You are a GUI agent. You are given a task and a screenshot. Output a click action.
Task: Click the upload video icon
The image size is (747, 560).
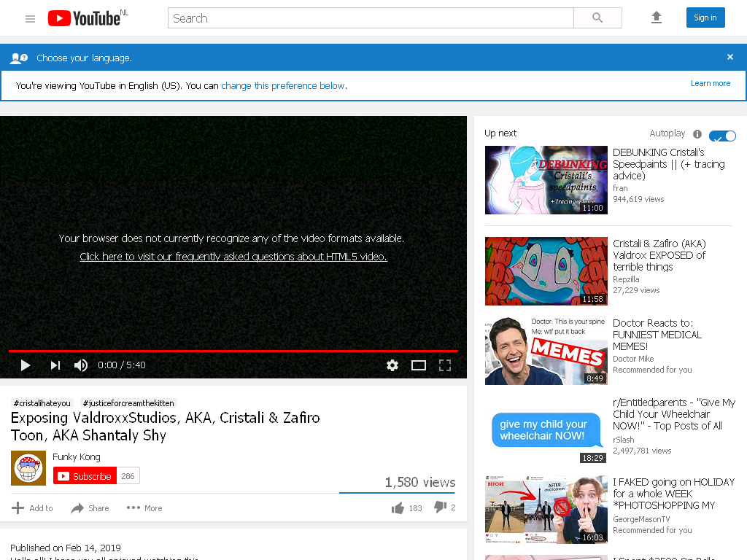(657, 17)
